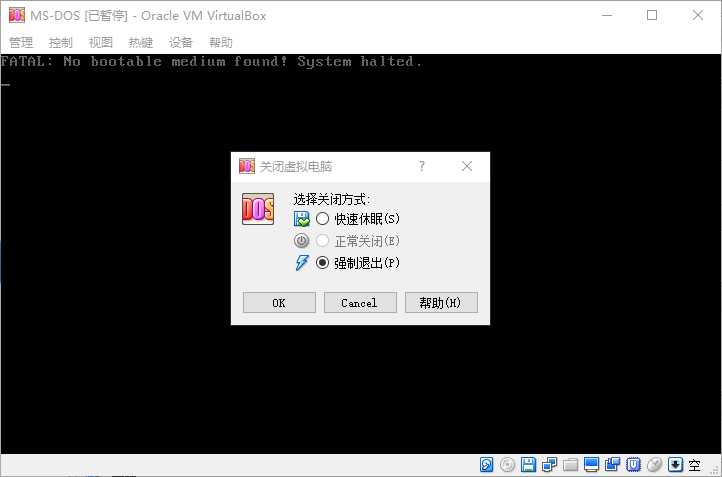Click the optical disc status icon
The width and height of the screenshot is (722, 477).
pos(507,465)
